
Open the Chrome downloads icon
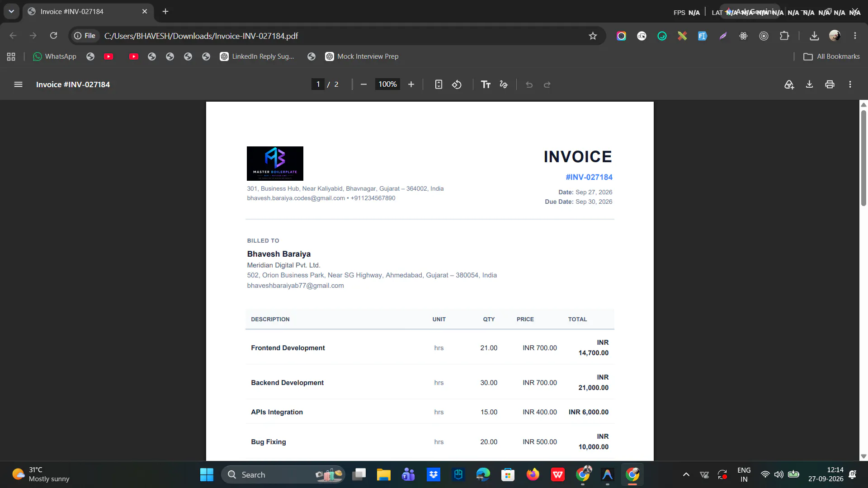click(814, 36)
